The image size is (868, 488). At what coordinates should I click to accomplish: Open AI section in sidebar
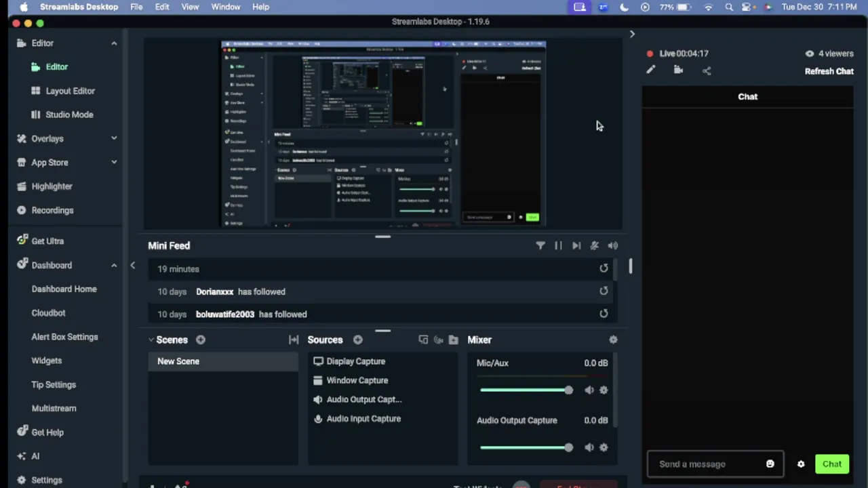point(35,456)
